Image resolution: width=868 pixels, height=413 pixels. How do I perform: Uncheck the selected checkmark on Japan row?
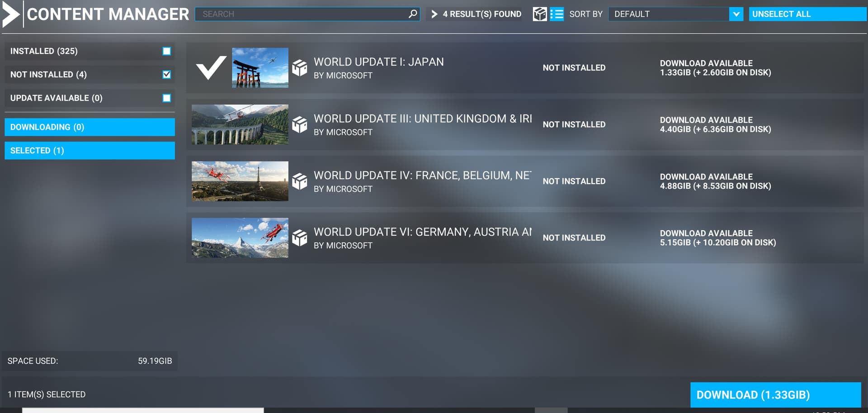coord(211,67)
